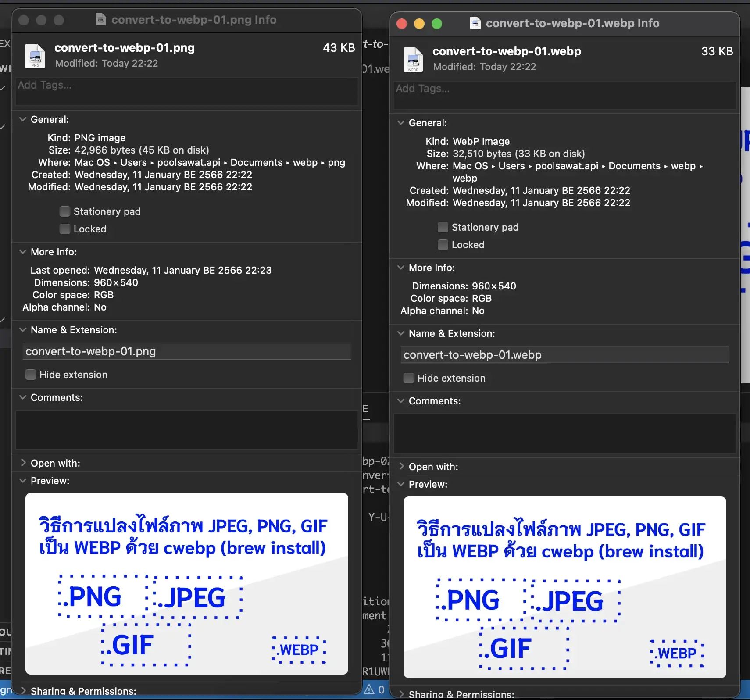The image size is (750, 700).
Task: Click the png file Where path
Action: point(210,162)
